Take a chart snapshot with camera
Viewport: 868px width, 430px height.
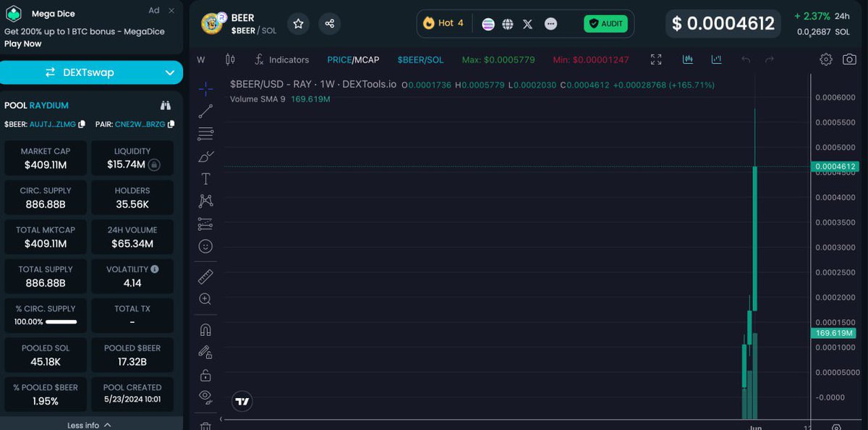(849, 59)
